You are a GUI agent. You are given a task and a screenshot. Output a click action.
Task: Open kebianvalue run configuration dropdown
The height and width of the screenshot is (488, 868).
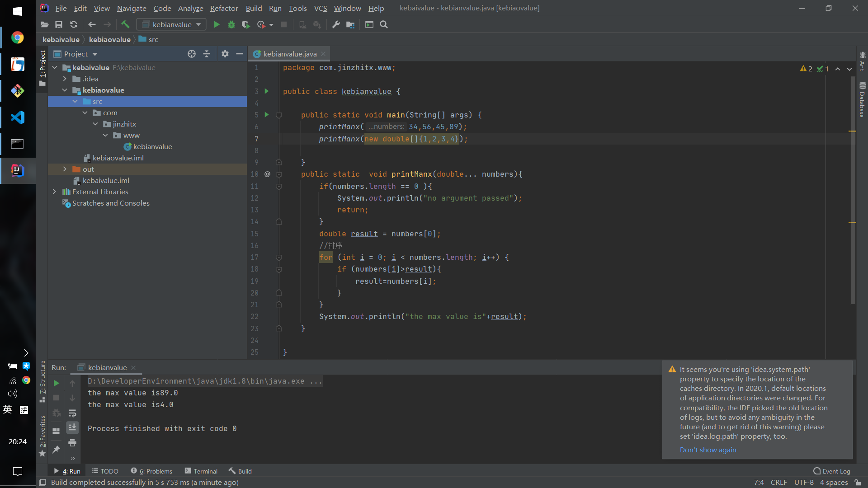pos(171,24)
